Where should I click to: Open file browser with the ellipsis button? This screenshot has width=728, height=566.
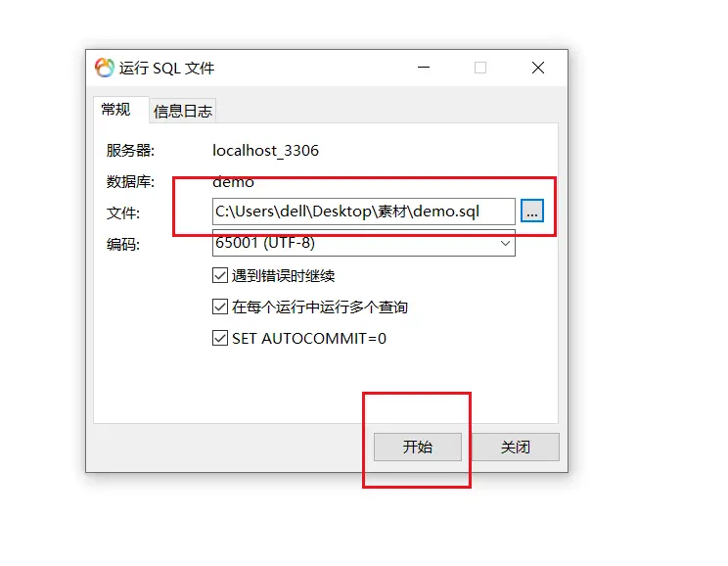pyautogui.click(x=532, y=212)
